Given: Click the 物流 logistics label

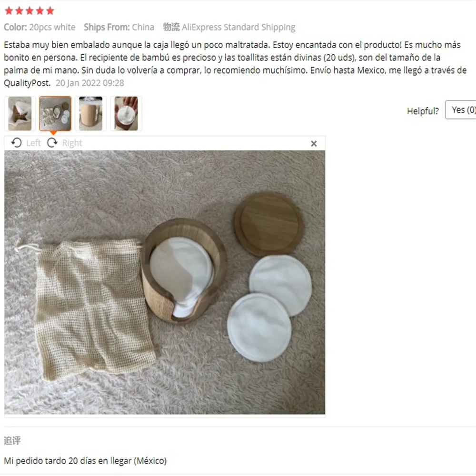Looking at the screenshot, I should coord(171,27).
